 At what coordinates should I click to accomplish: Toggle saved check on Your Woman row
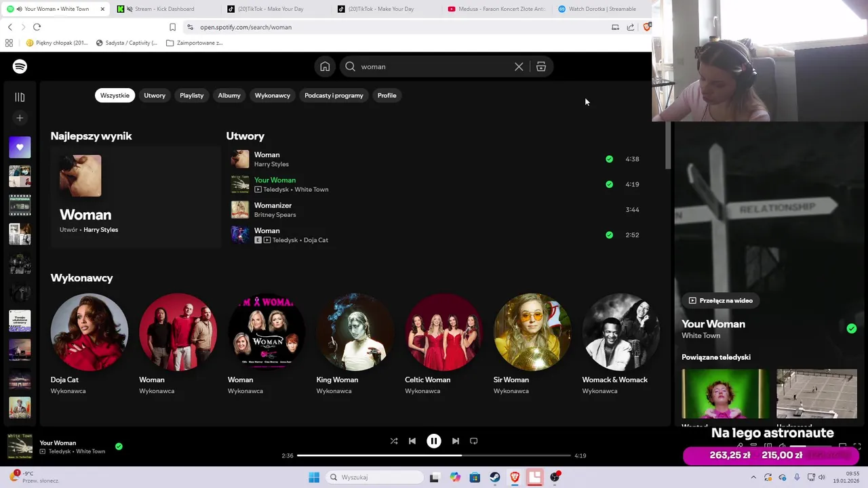pyautogui.click(x=609, y=184)
